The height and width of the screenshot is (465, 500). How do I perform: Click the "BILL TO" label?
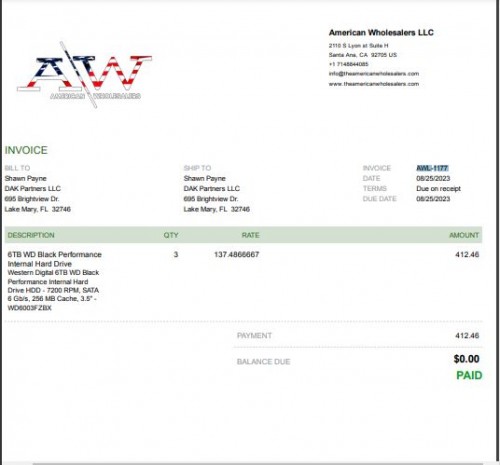17,168
